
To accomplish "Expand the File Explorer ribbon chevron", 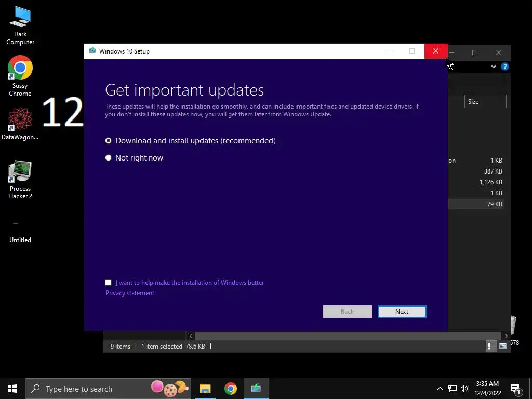I will point(494,66).
